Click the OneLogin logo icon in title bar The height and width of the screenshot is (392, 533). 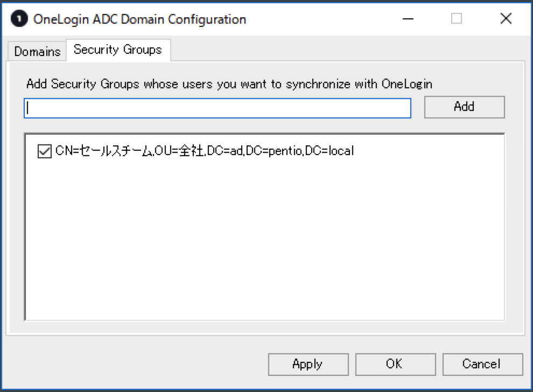pos(19,19)
